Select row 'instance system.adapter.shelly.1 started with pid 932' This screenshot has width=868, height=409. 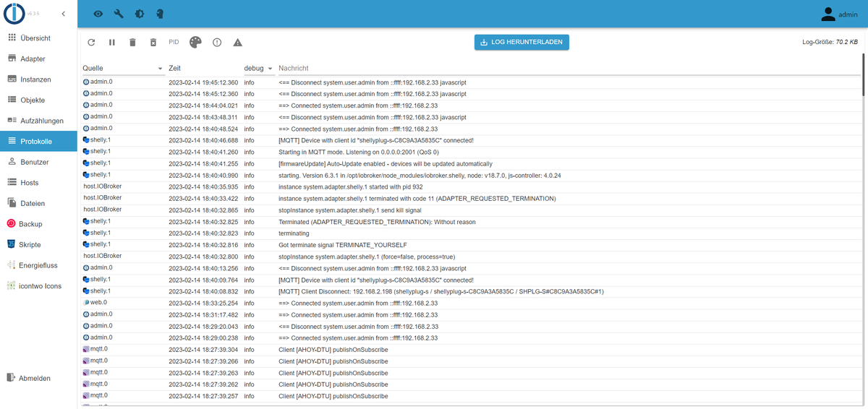(470, 186)
